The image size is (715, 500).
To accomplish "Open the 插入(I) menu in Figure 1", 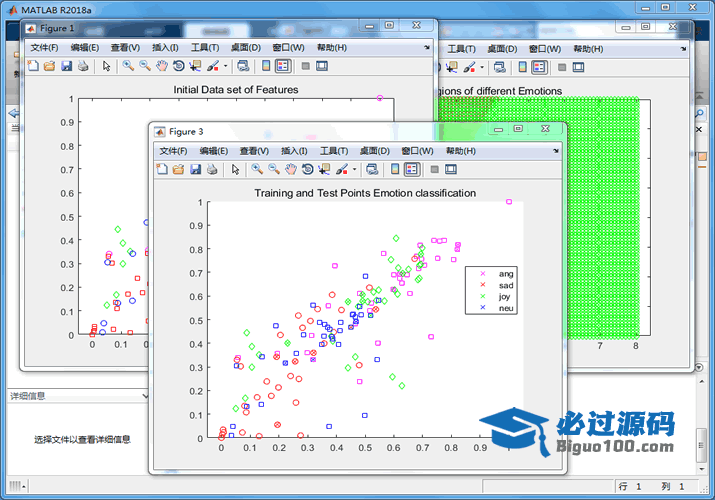I will pos(165,47).
